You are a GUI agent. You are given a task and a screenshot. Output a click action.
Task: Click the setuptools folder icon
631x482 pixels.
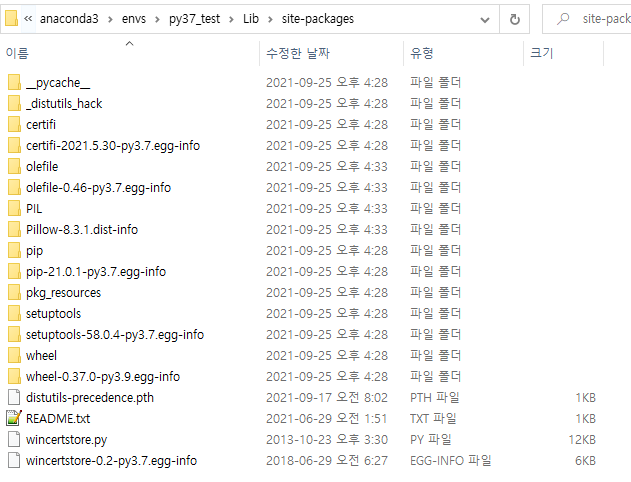[x=14, y=313]
